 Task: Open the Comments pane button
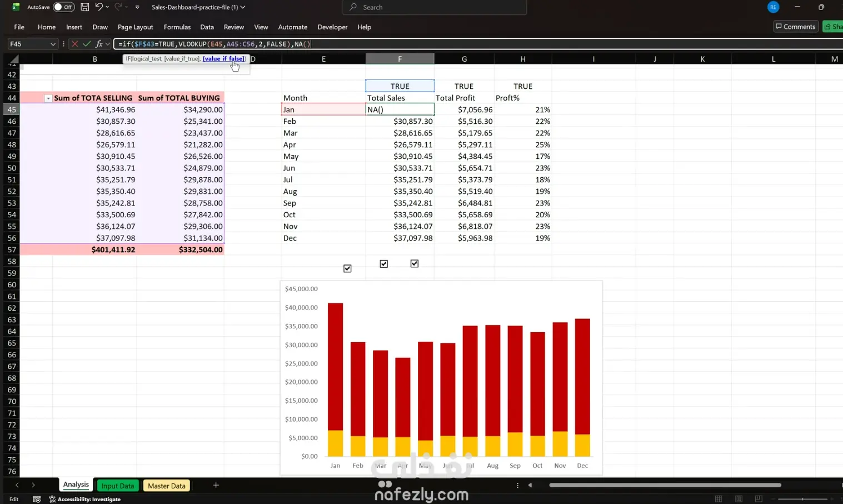point(795,26)
